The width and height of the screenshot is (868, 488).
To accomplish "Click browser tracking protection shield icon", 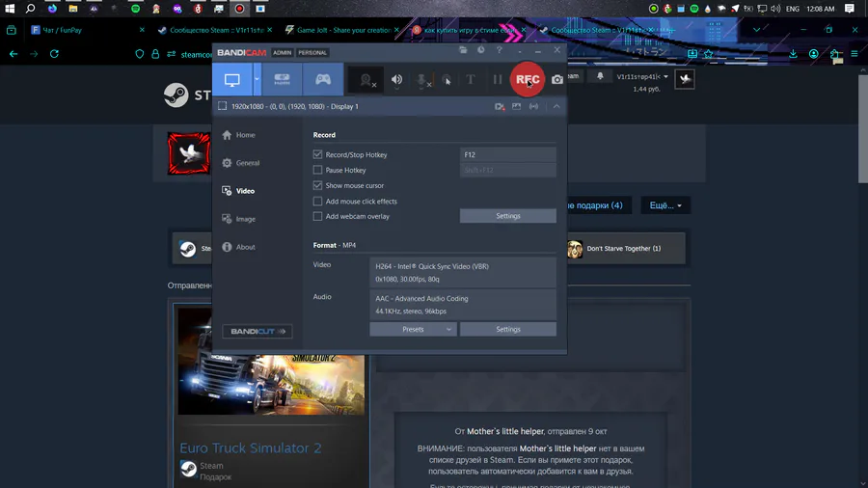I will pyautogui.click(x=140, y=54).
